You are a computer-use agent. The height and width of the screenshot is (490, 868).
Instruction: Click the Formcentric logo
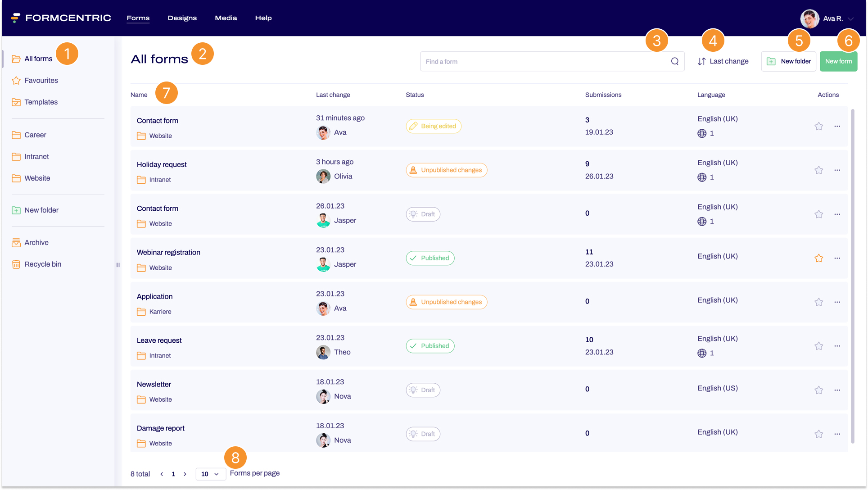tap(61, 18)
